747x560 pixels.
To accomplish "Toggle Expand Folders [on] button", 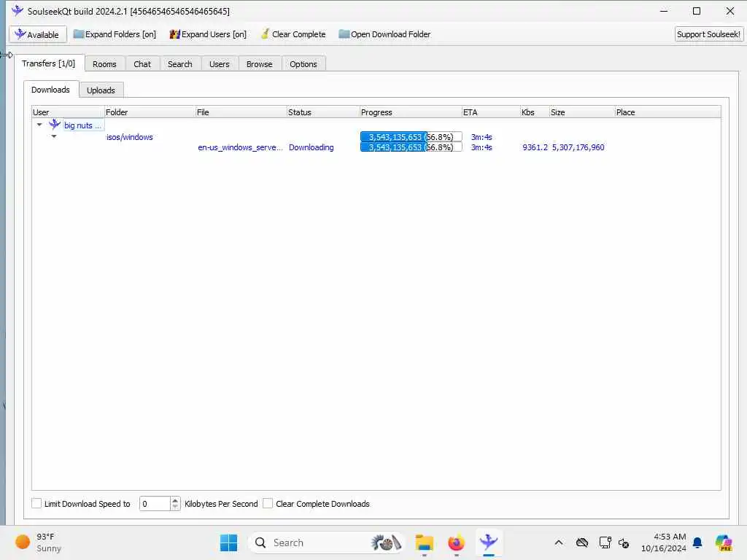I will pyautogui.click(x=115, y=34).
